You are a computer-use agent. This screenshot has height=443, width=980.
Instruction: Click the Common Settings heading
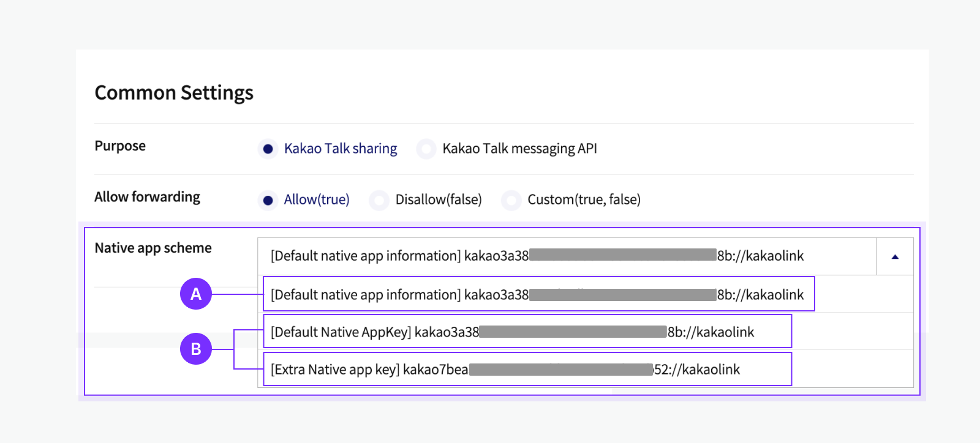click(x=174, y=93)
